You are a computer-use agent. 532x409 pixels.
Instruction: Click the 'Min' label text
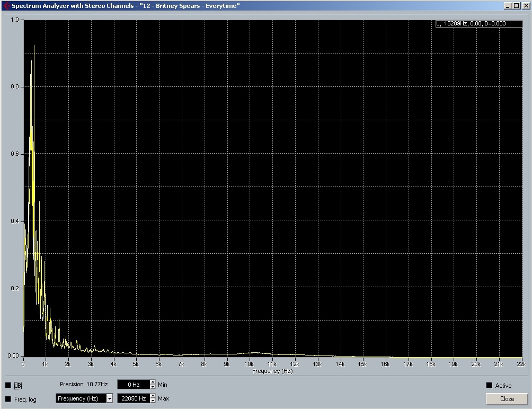(163, 385)
